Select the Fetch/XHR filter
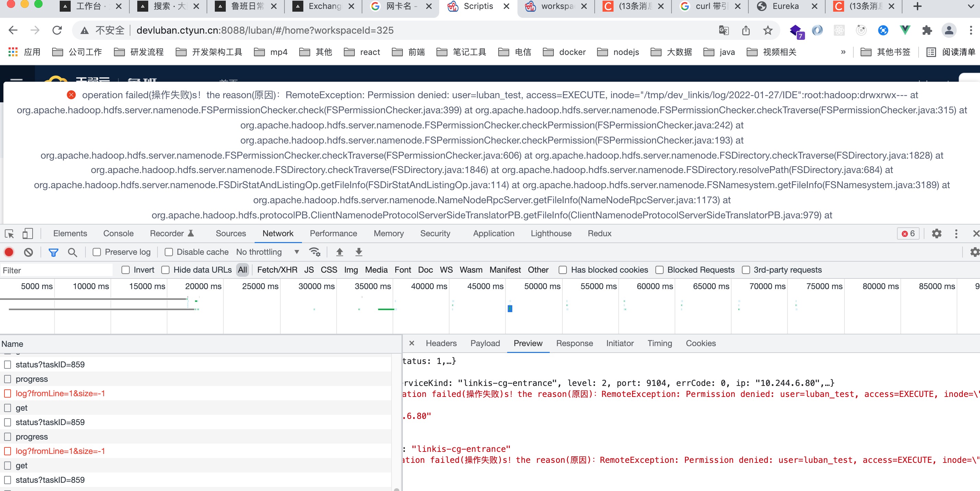This screenshot has height=491, width=980. tap(277, 270)
